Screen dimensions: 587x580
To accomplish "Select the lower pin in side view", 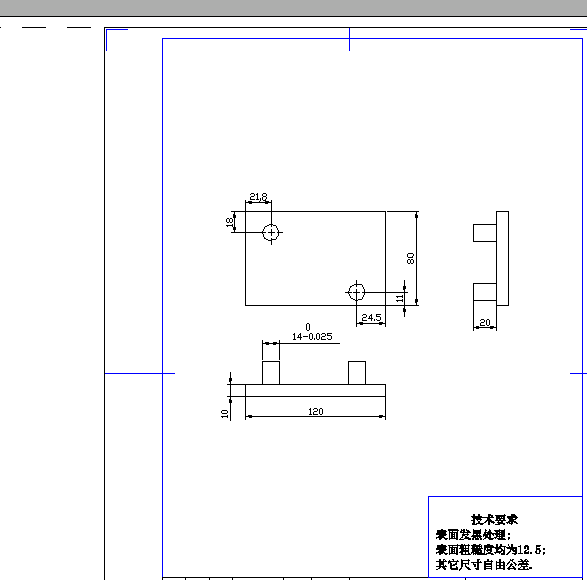I will click(485, 292).
